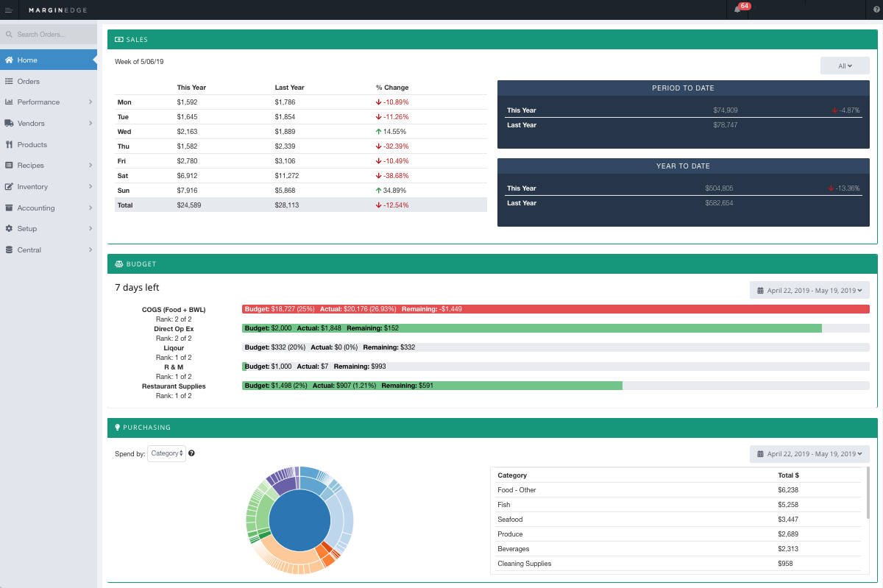Click the Spend by help icon
This screenshot has height=588, width=883.
point(191,453)
